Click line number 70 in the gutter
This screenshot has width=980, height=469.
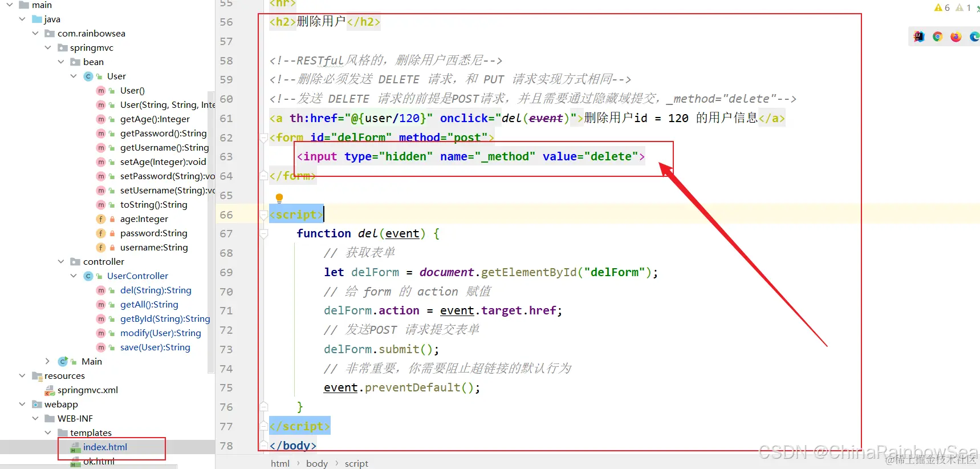click(x=226, y=292)
